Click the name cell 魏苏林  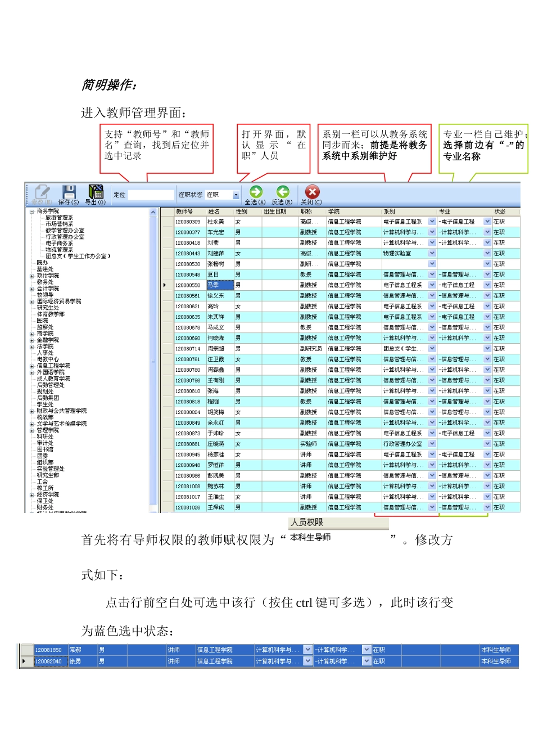tap(220, 486)
